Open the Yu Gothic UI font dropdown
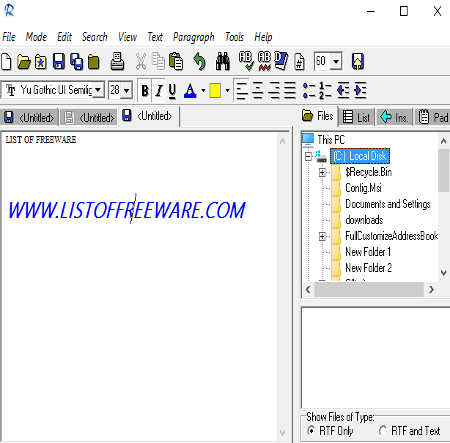Screen dimensions: 450x443 [98, 90]
